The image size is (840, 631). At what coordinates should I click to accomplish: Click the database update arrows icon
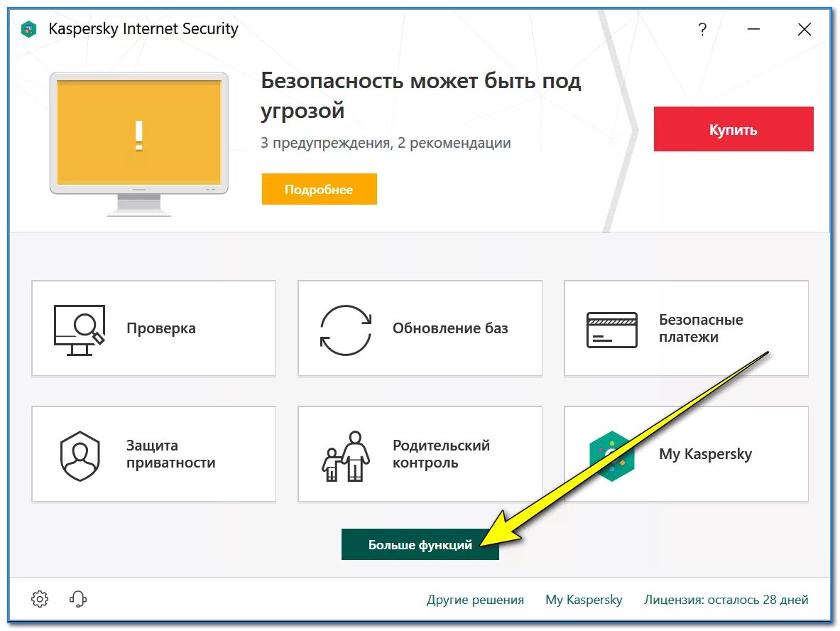coord(346,330)
